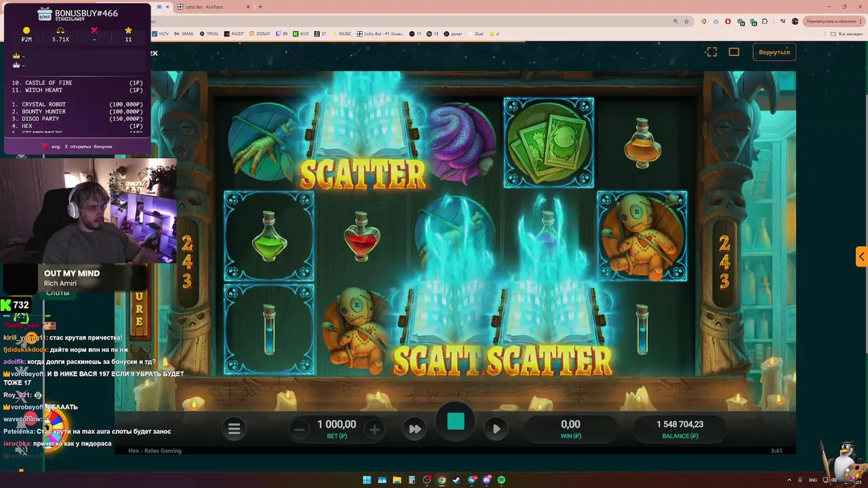The height and width of the screenshot is (488, 868).
Task: Open Spotify from the taskbar
Action: (501, 480)
